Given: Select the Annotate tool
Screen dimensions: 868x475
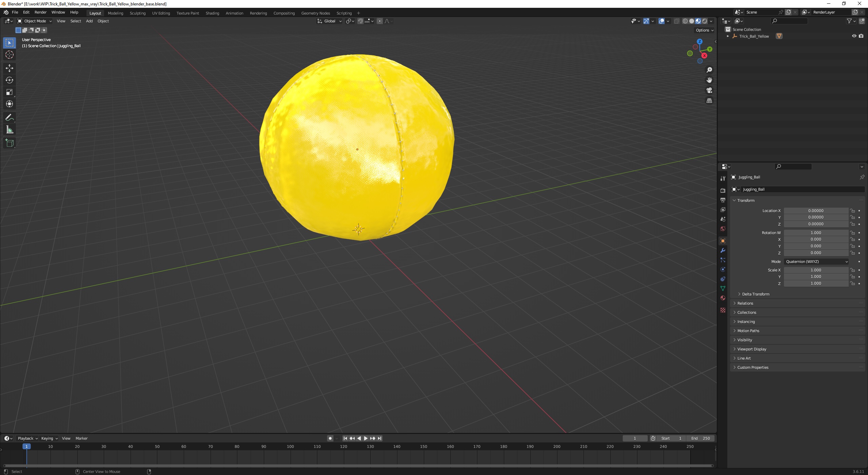Looking at the screenshot, I should coord(9,118).
